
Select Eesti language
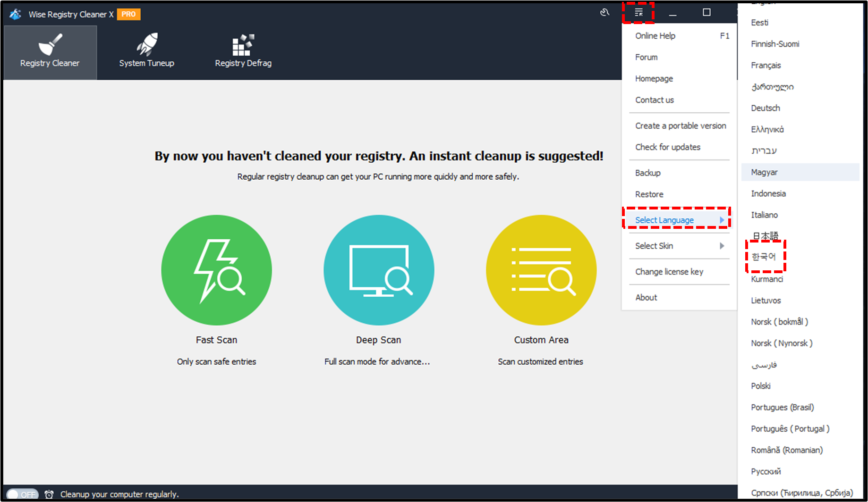tap(800, 23)
